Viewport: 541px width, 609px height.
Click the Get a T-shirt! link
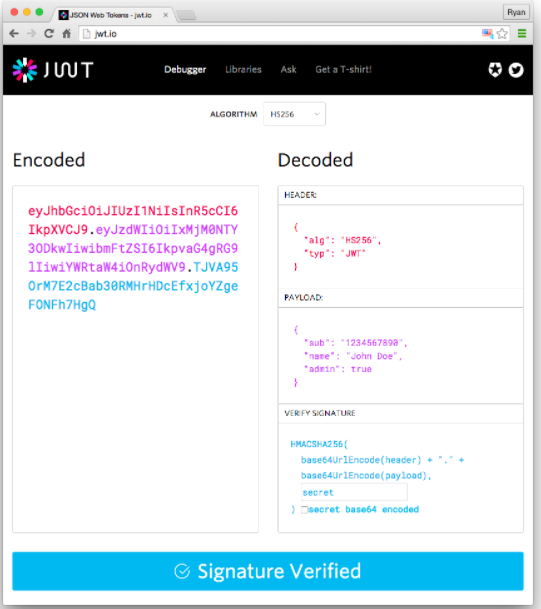click(343, 70)
